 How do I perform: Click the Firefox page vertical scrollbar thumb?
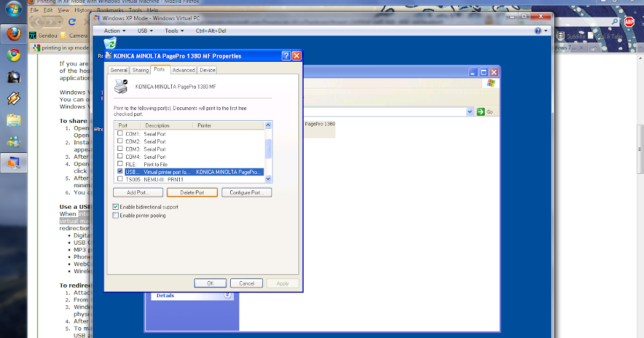coord(640,150)
